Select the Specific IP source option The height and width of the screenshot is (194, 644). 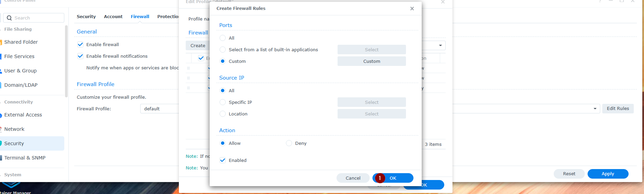[x=223, y=102]
